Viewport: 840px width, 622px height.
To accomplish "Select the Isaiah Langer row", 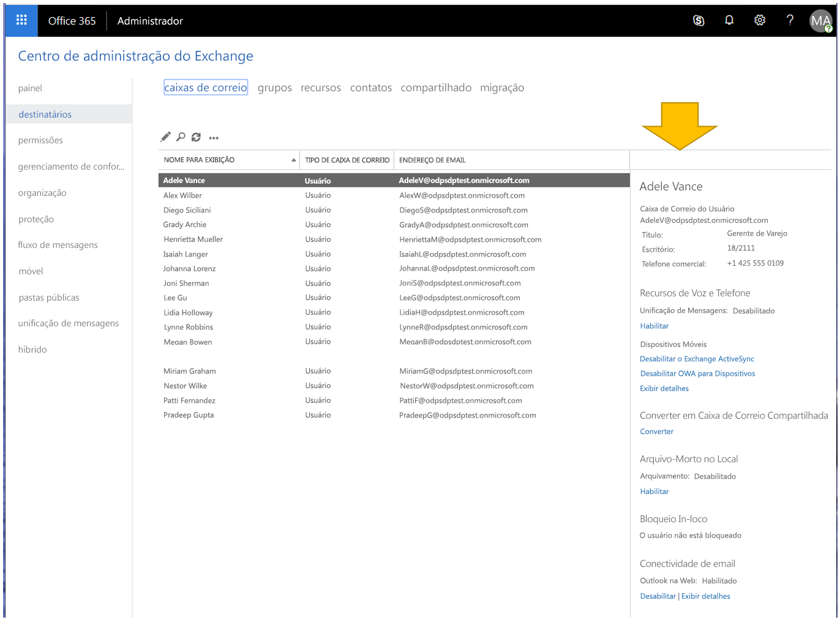I will [x=394, y=254].
